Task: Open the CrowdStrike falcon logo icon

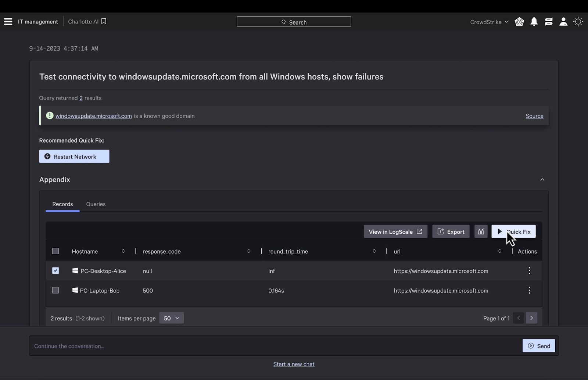Action: pyautogui.click(x=519, y=22)
